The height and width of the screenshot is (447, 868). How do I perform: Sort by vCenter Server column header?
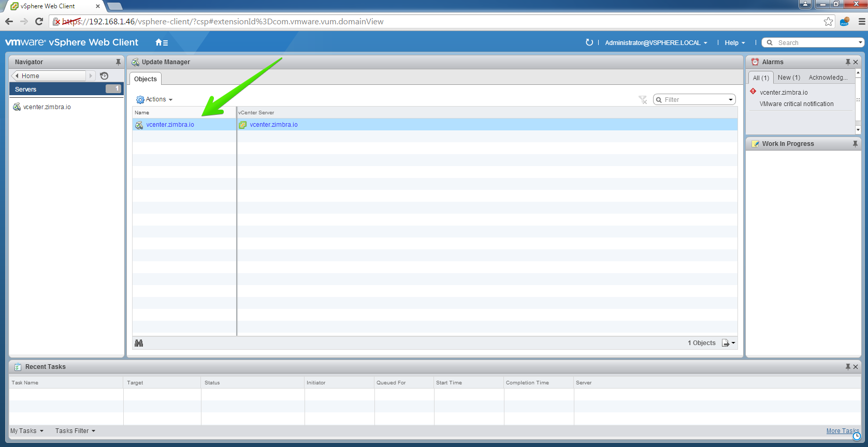[x=487, y=112]
